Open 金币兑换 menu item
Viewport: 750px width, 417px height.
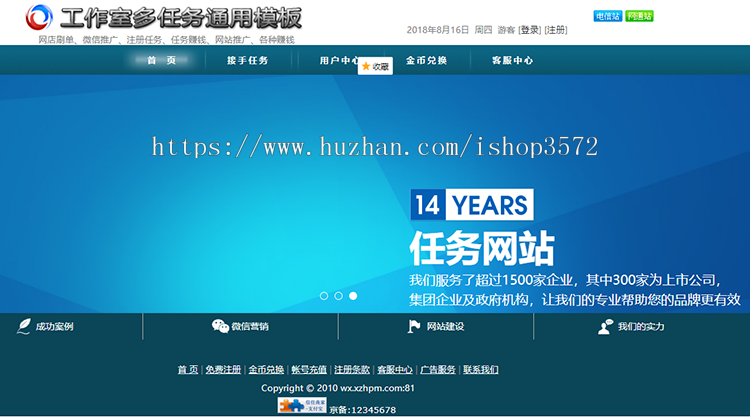[x=427, y=60]
